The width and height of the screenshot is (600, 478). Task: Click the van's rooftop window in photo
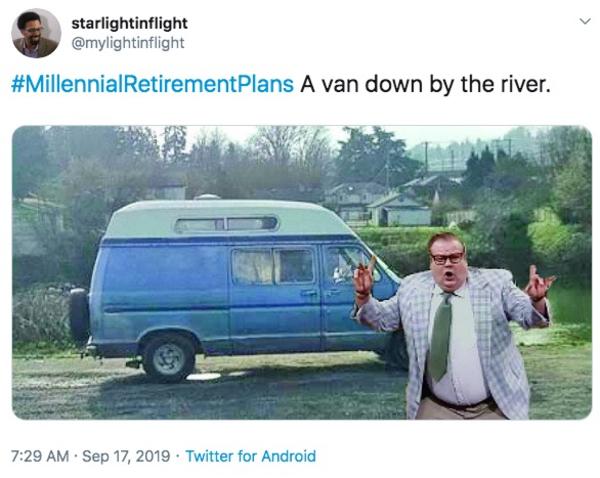tap(226, 224)
